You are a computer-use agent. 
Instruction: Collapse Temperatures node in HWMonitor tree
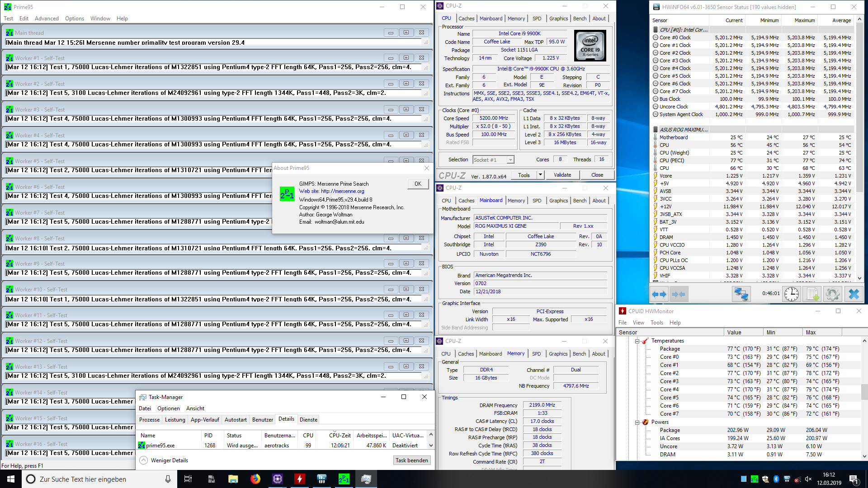[x=637, y=341]
